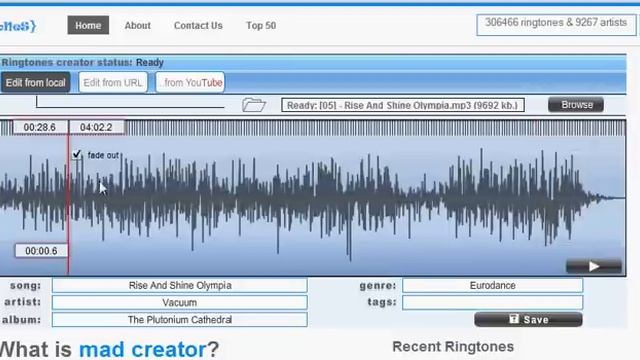This screenshot has height=360, width=640.
Task: Save the ringtone
Action: coord(528,319)
